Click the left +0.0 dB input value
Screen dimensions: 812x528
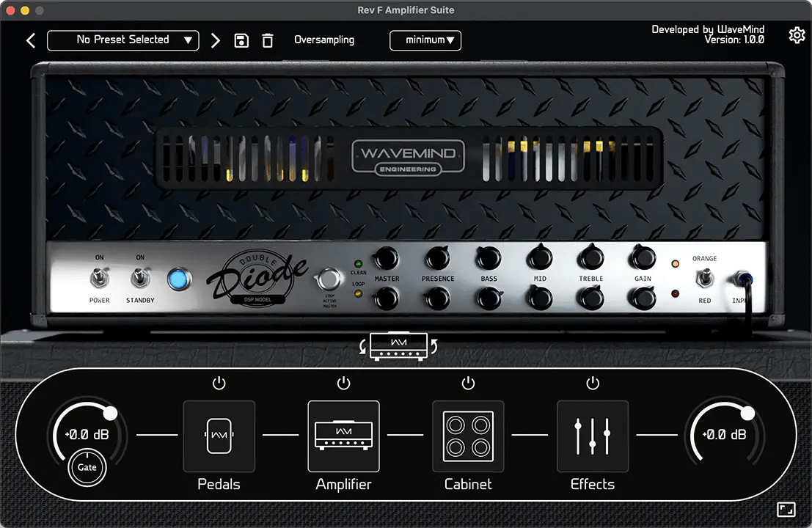click(x=87, y=435)
